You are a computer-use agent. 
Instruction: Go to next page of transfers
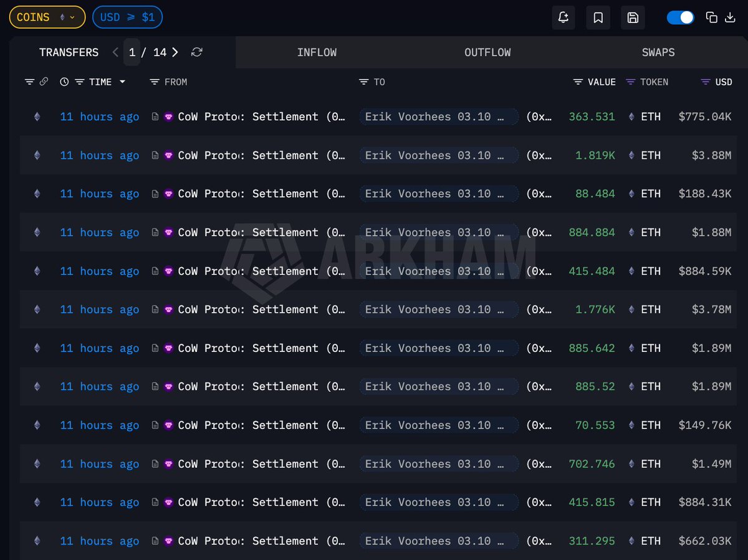175,52
